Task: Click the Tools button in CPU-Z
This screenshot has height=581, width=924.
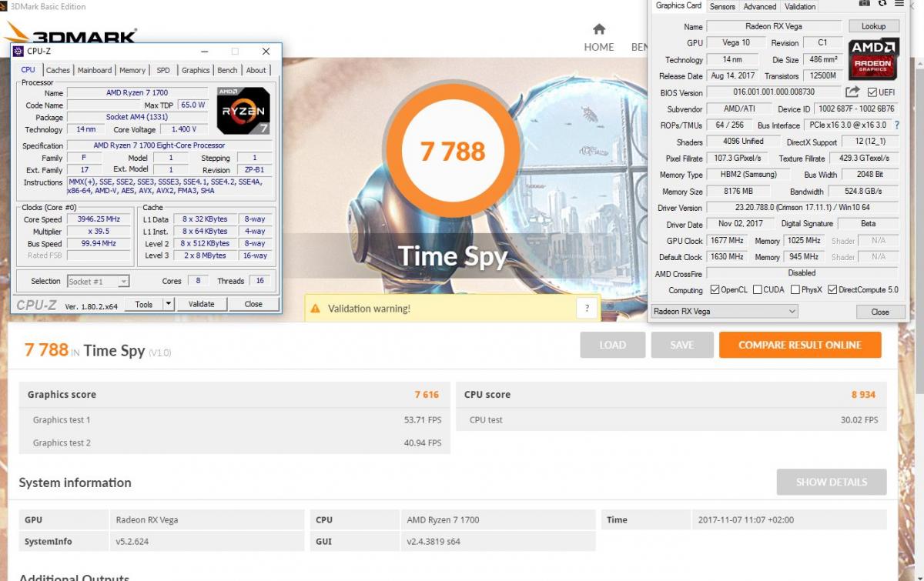Action: [x=144, y=304]
